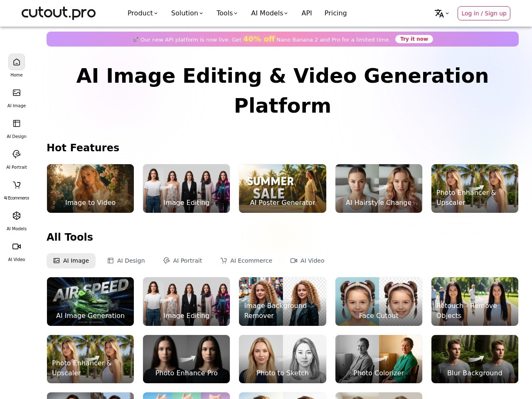Select AI Video camera icon in sidebar
The height and width of the screenshot is (399, 532).
(17, 247)
